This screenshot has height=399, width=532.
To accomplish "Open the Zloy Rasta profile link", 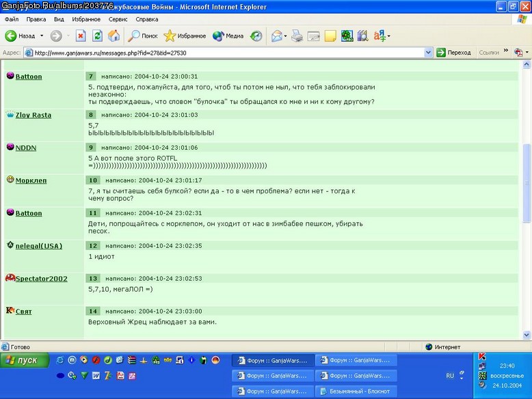I will [34, 115].
